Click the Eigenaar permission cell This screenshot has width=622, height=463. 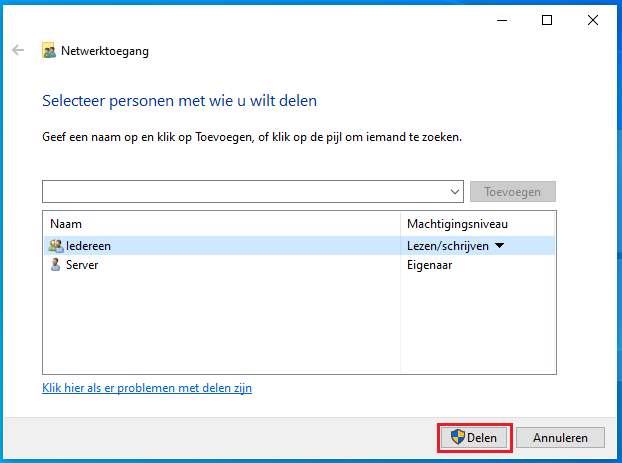coord(430,265)
